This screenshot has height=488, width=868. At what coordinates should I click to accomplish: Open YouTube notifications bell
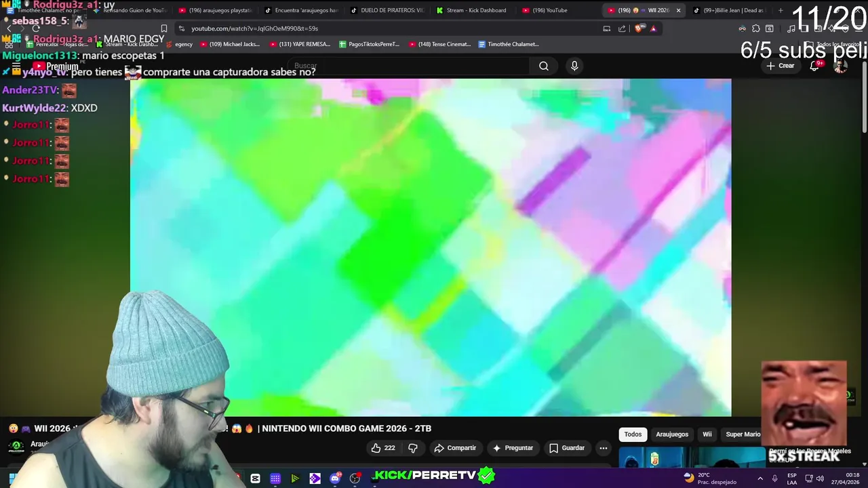coord(814,66)
